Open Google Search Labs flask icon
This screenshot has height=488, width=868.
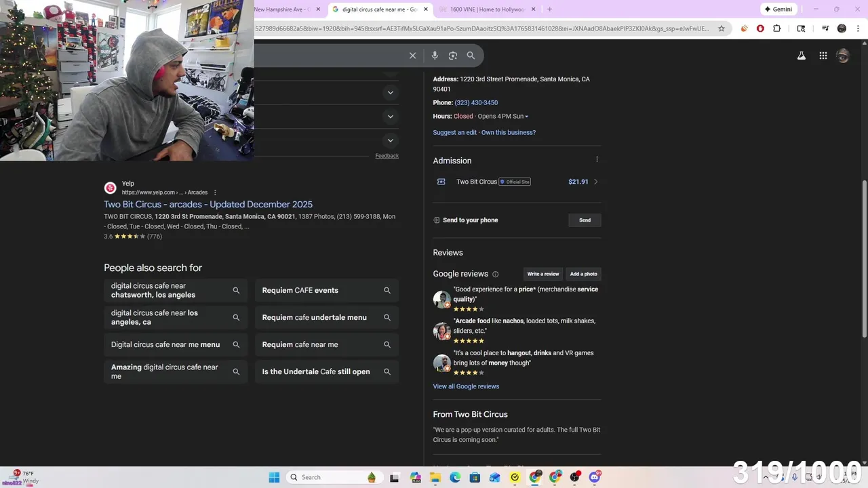coord(802,56)
